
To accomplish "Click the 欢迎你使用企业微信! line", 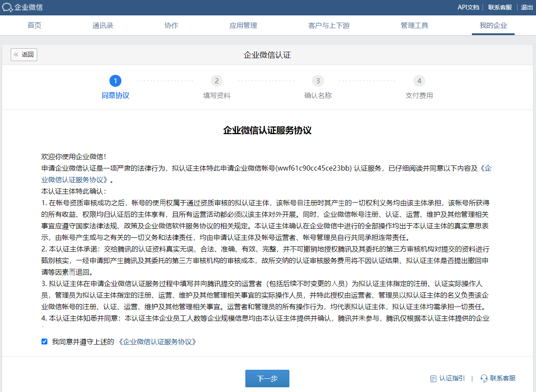I will 74,156.
